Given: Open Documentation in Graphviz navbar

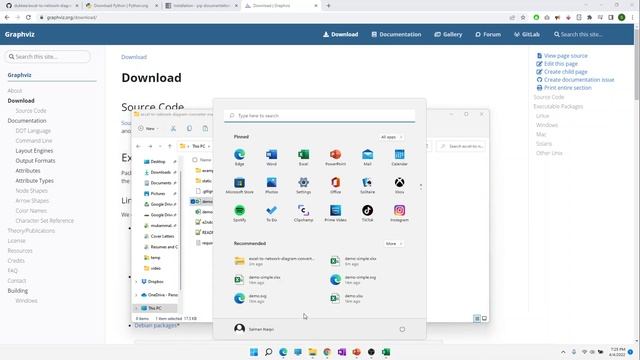Looking at the screenshot, I should point(396,34).
